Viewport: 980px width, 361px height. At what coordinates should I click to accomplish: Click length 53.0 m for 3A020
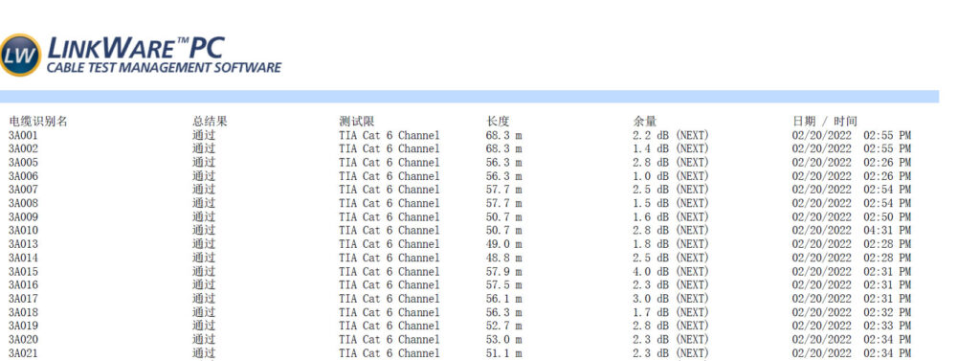coord(504,339)
